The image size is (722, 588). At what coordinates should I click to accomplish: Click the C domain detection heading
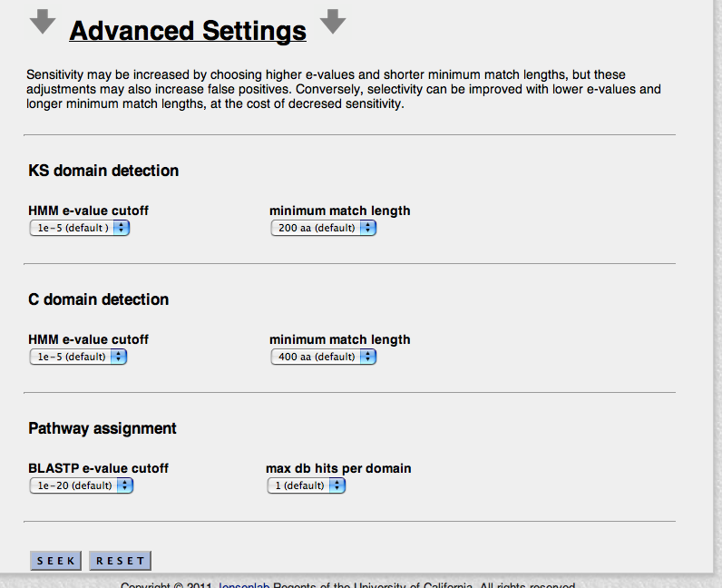[x=99, y=299]
